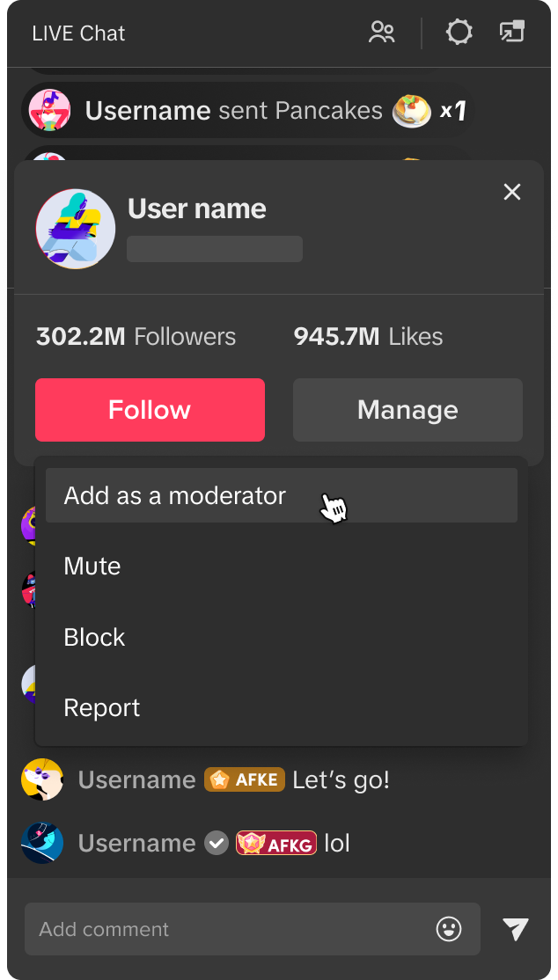
Task: Click avatar of user who said Let's go!
Action: pos(42,779)
